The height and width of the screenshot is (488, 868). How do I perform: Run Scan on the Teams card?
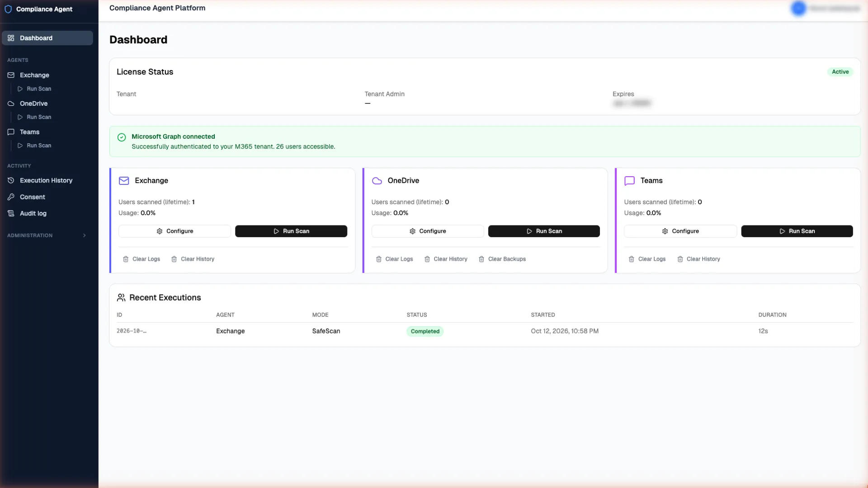[x=797, y=231]
